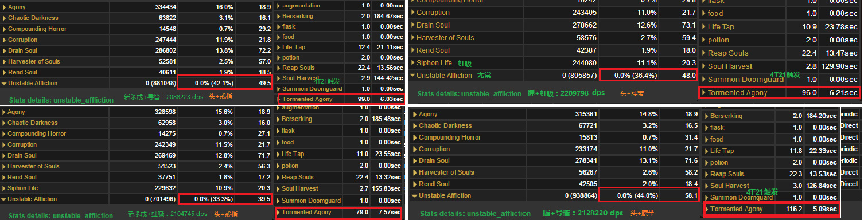The image size is (868, 220).
Task: Expand the Drain Soul row showing 286802
Action: point(4,50)
